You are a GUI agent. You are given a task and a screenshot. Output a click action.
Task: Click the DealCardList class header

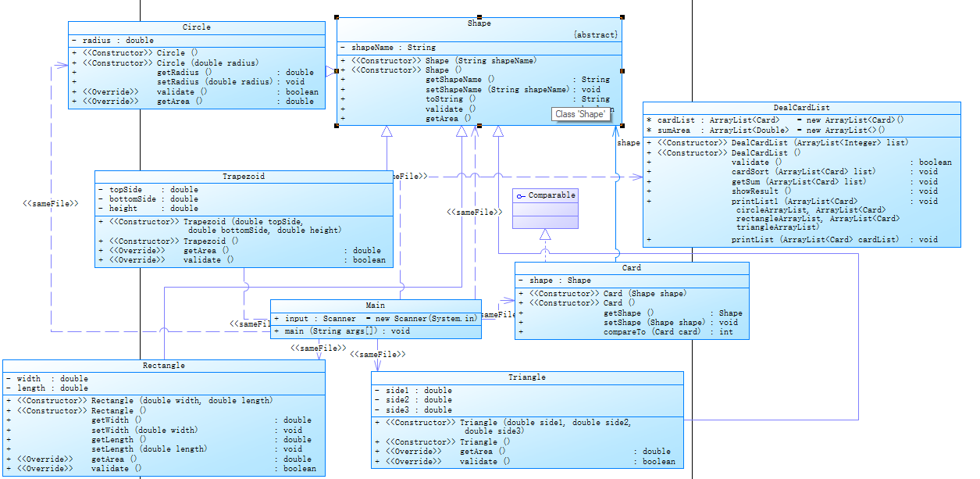pos(801,108)
